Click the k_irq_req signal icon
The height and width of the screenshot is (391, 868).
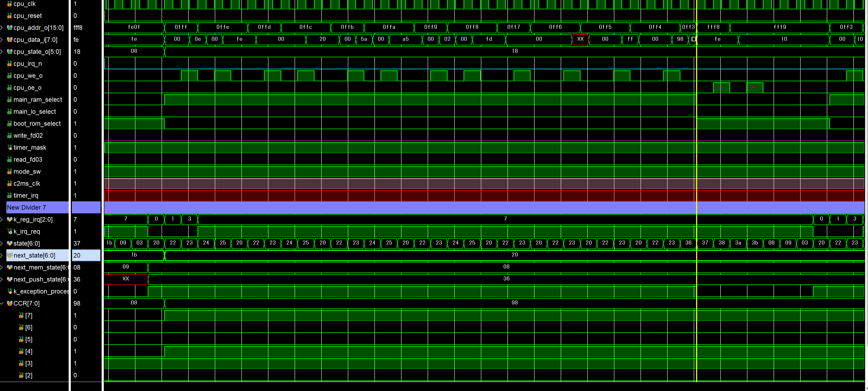[9, 231]
